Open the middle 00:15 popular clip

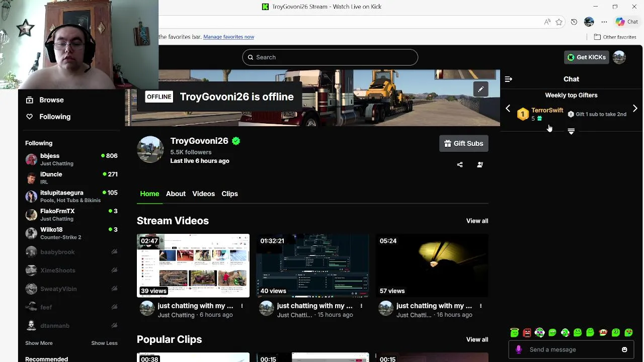coord(312,357)
